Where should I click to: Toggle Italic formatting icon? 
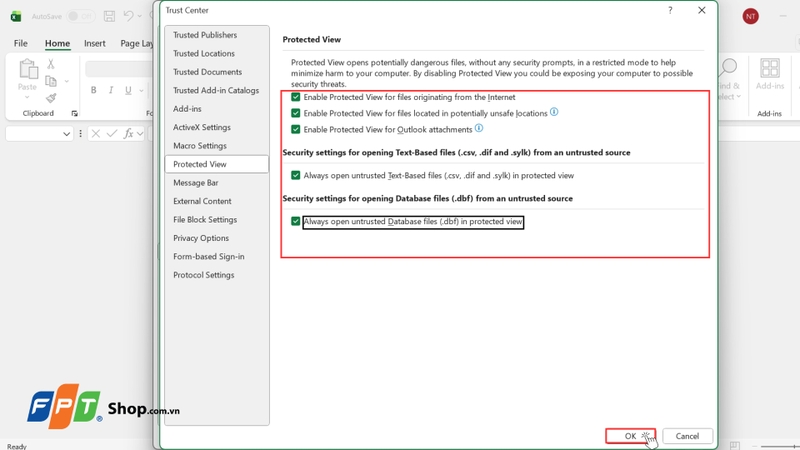click(x=111, y=90)
